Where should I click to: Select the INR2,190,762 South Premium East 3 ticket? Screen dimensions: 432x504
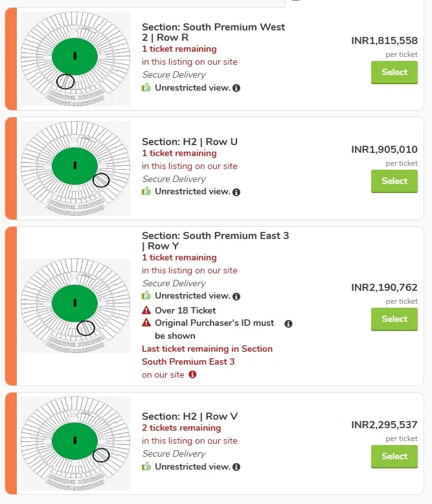point(394,319)
